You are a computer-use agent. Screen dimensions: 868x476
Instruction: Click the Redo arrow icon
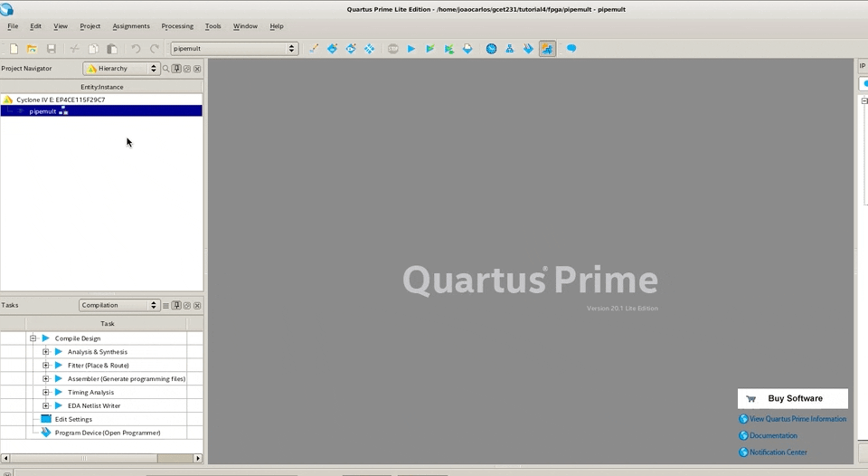(155, 49)
